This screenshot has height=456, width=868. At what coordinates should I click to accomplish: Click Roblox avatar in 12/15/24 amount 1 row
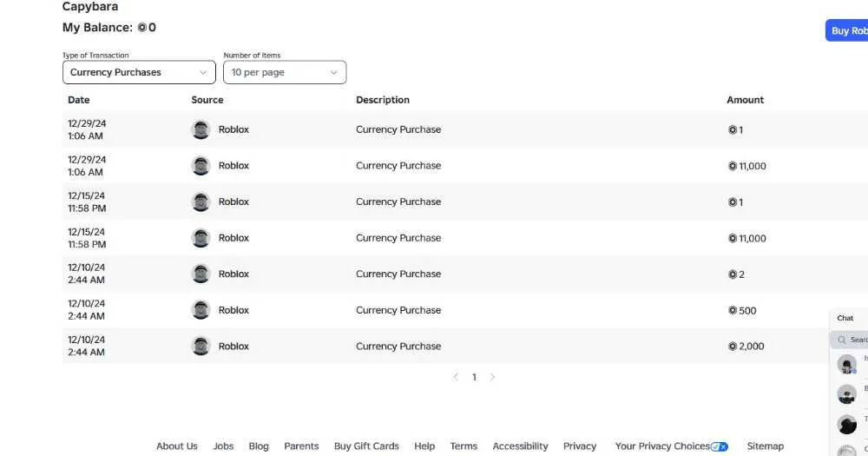tap(201, 202)
